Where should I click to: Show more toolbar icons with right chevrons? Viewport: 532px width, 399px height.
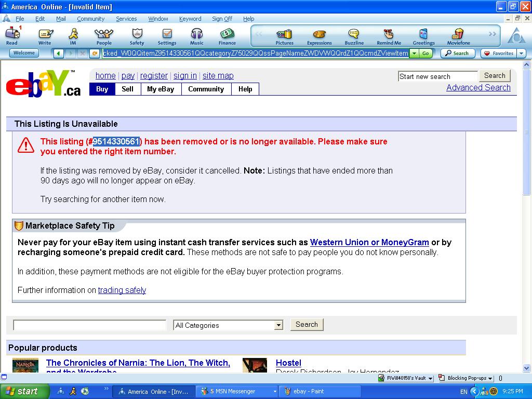pos(493,34)
